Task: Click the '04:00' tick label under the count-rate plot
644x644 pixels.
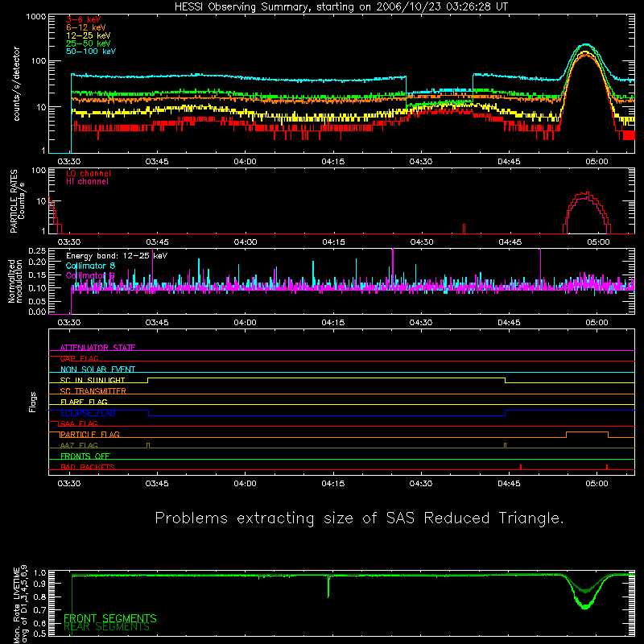Action: click(246, 162)
